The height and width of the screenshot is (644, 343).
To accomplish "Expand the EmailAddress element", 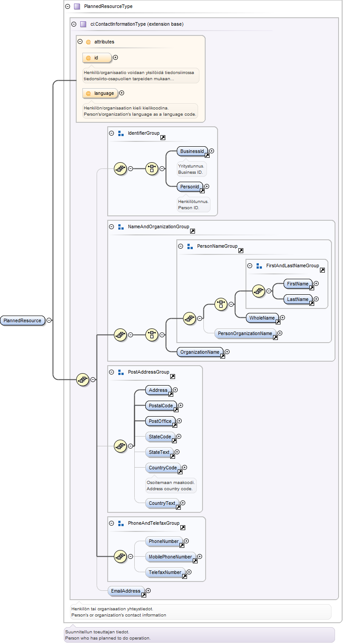I will [148, 591].
